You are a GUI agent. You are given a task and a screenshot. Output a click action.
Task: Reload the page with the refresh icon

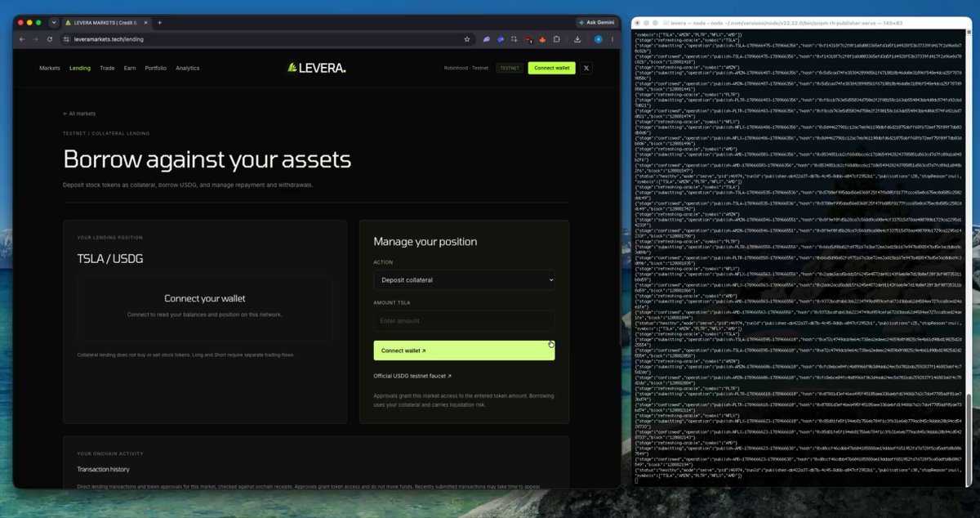tap(50, 38)
